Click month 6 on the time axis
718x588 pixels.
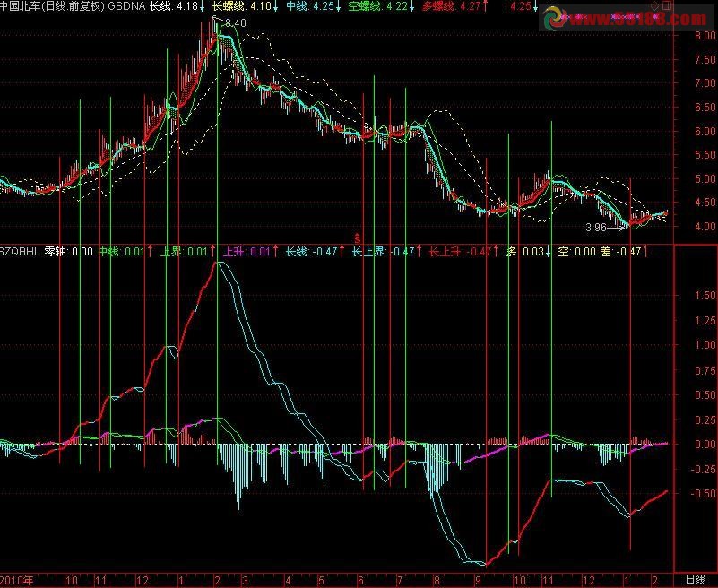coord(361,581)
